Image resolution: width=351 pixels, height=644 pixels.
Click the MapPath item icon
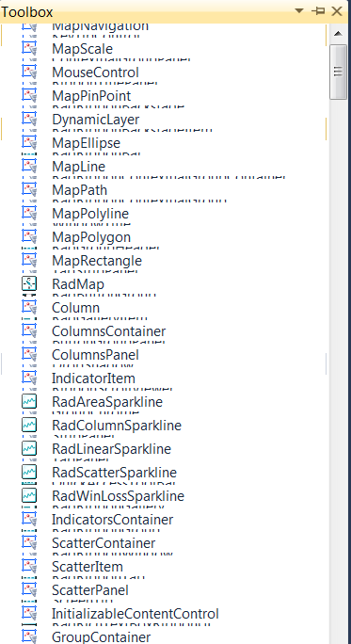pyautogui.click(x=29, y=190)
